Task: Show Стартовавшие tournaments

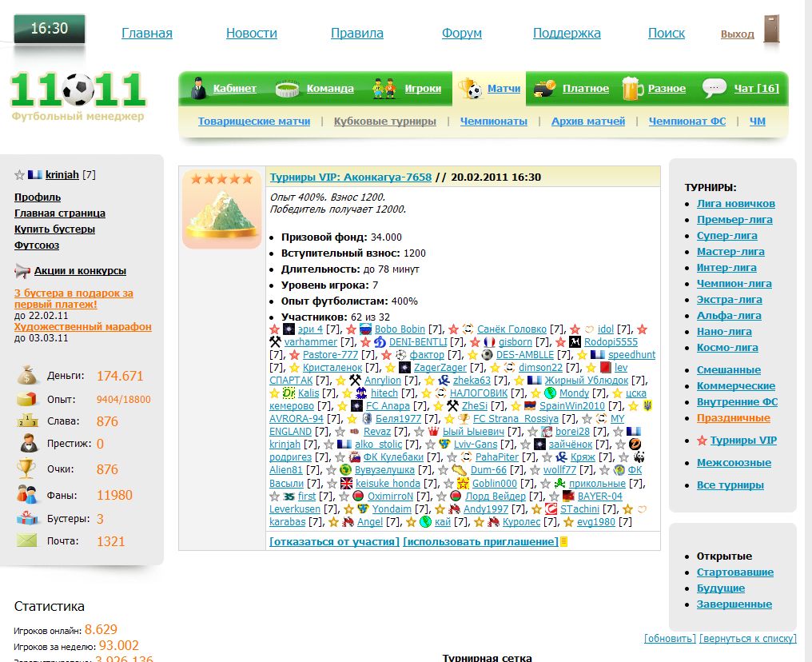Action: tap(734, 572)
